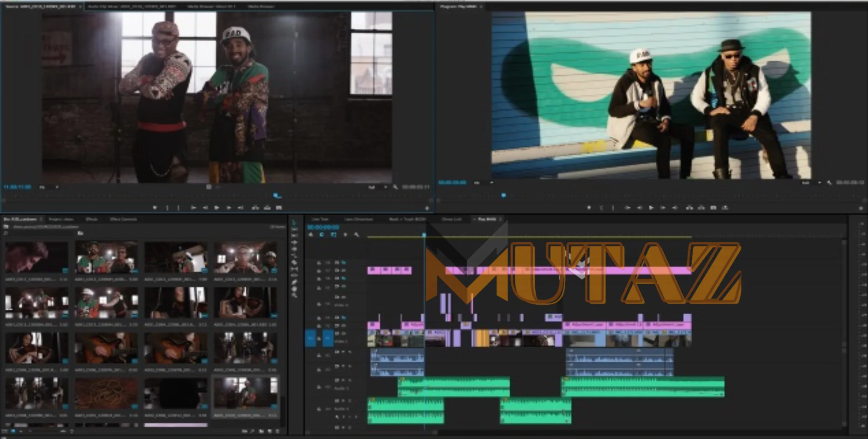Select the Pen tool
This screenshot has height=439, width=868.
294,282
